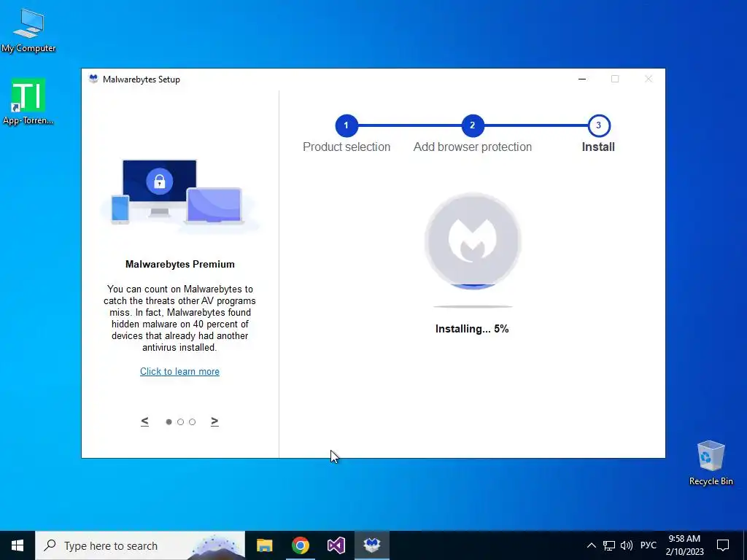Viewport: 747px width, 560px height.
Task: Click Malwarebytes setup taskbar icon
Action: point(371,545)
